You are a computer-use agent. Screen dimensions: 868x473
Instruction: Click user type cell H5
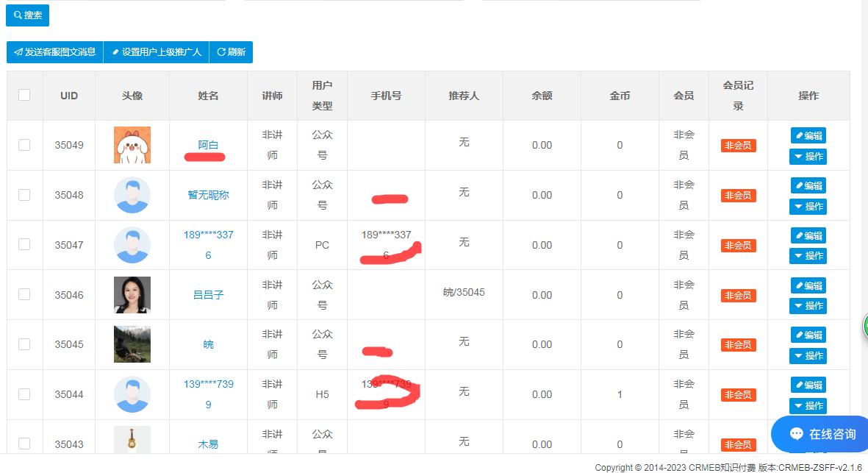pyautogui.click(x=322, y=394)
